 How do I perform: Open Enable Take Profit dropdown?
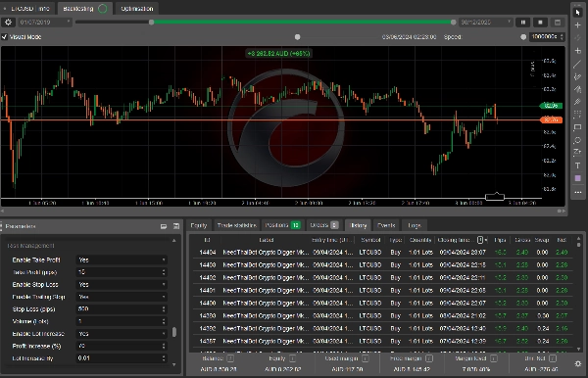tap(122, 260)
